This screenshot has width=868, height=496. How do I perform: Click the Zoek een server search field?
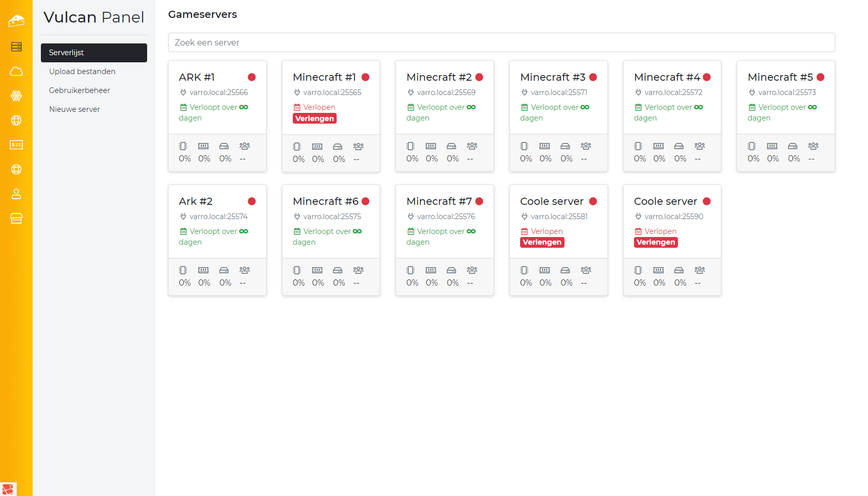coord(501,42)
